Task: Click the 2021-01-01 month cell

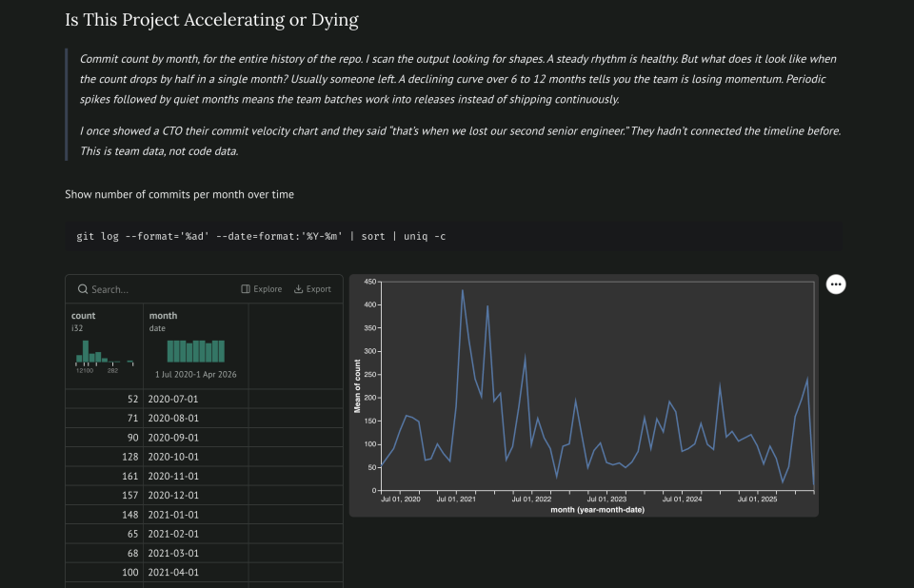Action: (172, 515)
